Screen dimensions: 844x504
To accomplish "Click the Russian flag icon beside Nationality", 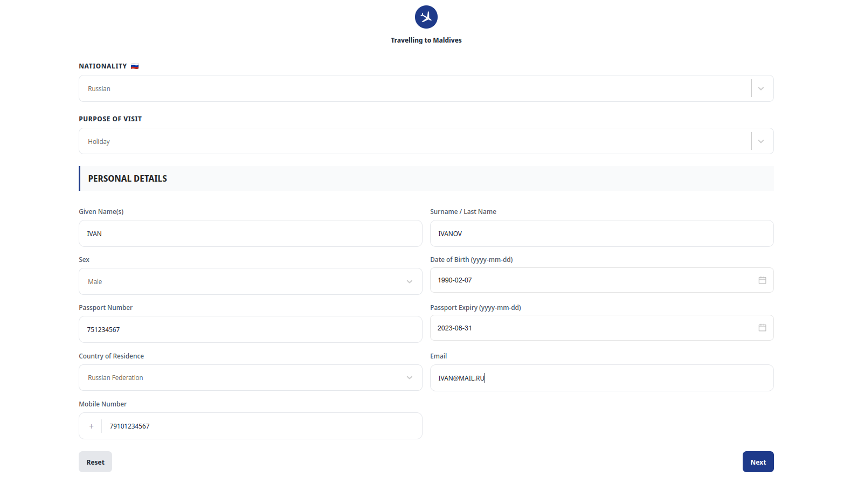I will point(135,66).
